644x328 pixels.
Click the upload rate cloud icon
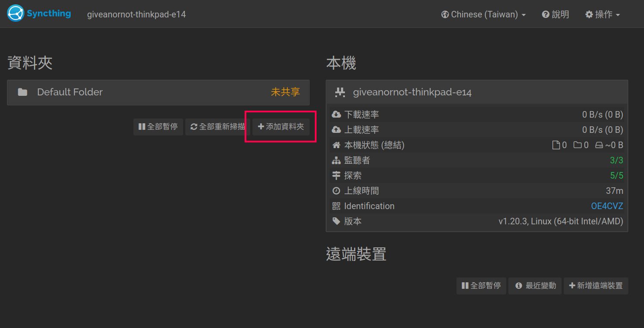click(336, 130)
